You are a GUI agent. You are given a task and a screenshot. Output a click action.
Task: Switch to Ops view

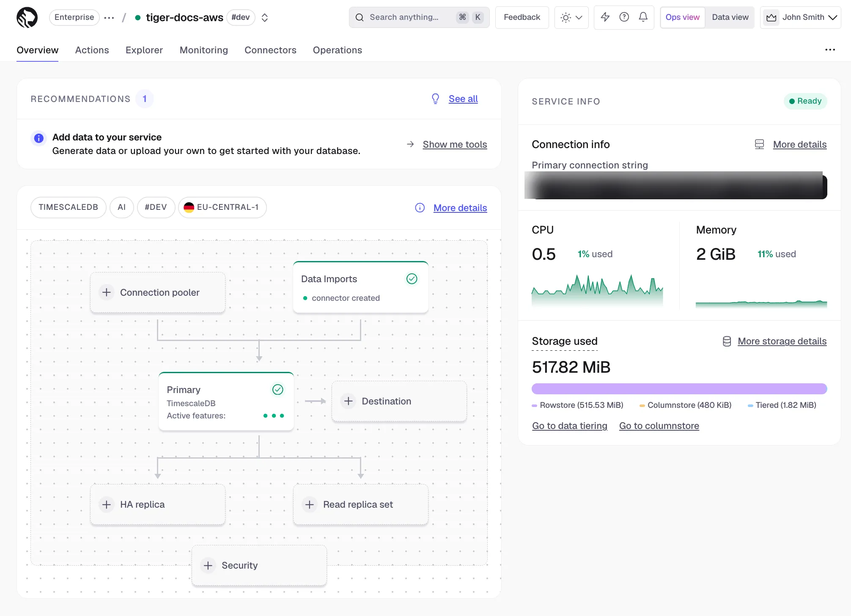pos(683,17)
